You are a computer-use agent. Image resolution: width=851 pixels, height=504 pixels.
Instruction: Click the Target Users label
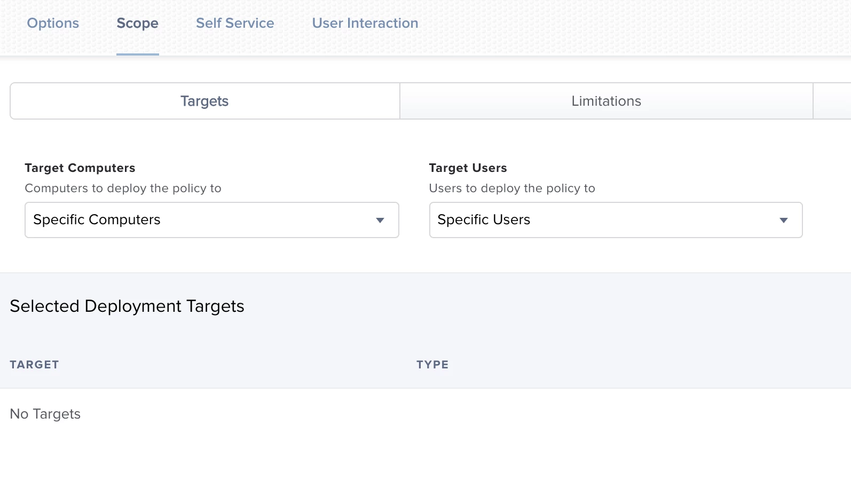pyautogui.click(x=468, y=168)
